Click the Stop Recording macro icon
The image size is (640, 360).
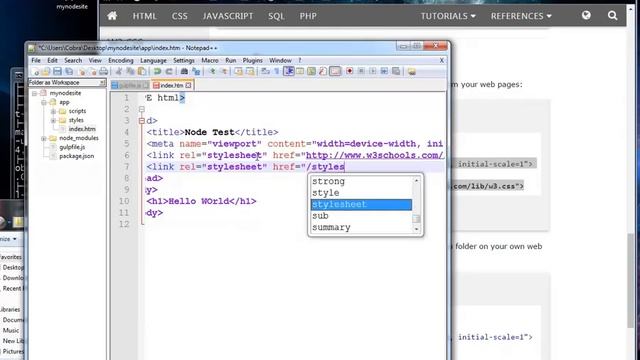(361, 71)
